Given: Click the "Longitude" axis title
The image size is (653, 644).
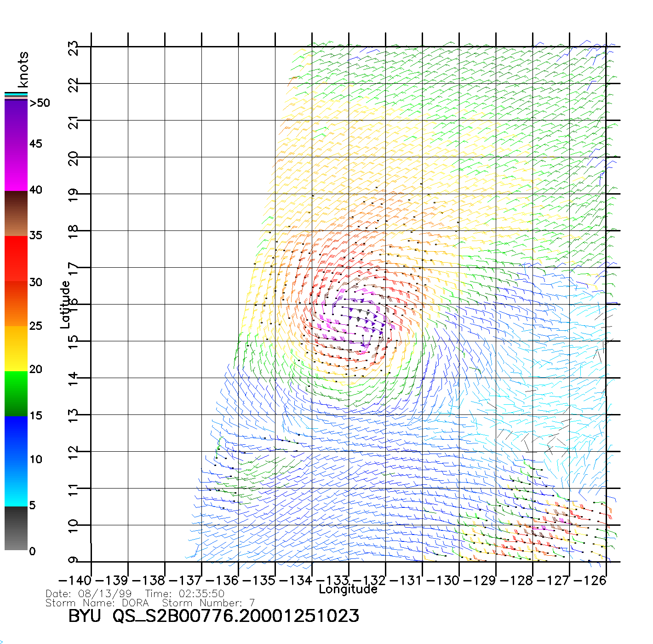Looking at the screenshot, I should point(348,589).
